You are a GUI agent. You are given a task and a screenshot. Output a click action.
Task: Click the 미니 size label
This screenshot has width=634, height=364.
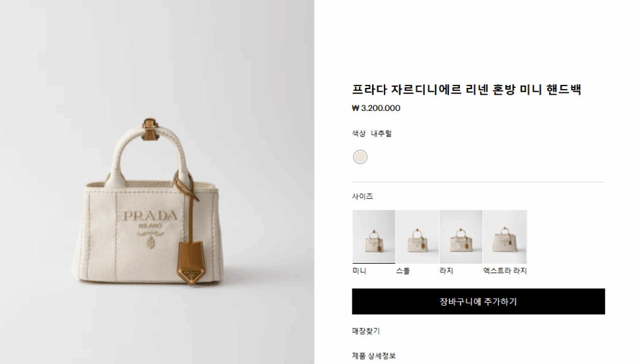tap(360, 271)
